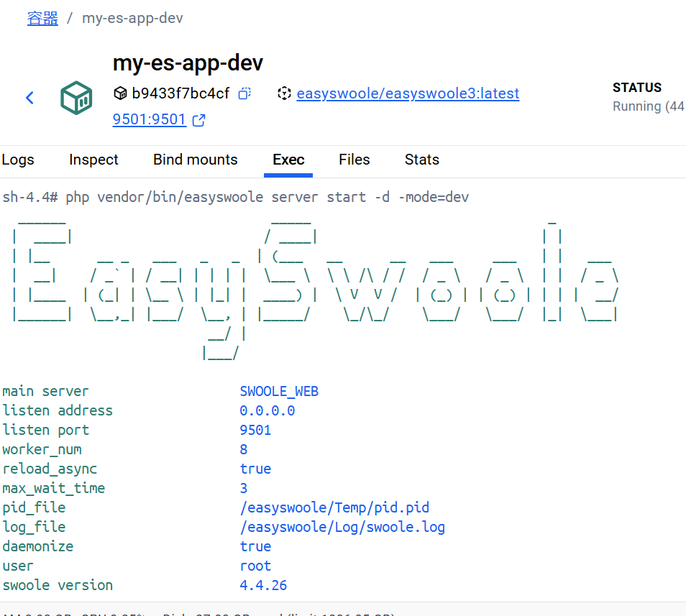The image size is (686, 616).
Task: Click the worker_num label
Action: [x=42, y=449]
